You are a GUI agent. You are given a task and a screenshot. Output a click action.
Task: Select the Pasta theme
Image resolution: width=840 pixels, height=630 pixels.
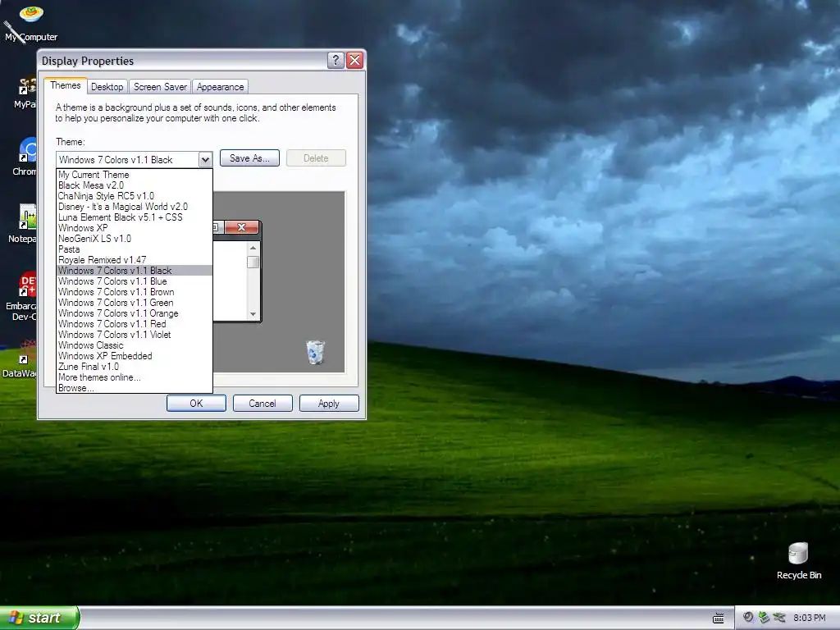click(135, 249)
